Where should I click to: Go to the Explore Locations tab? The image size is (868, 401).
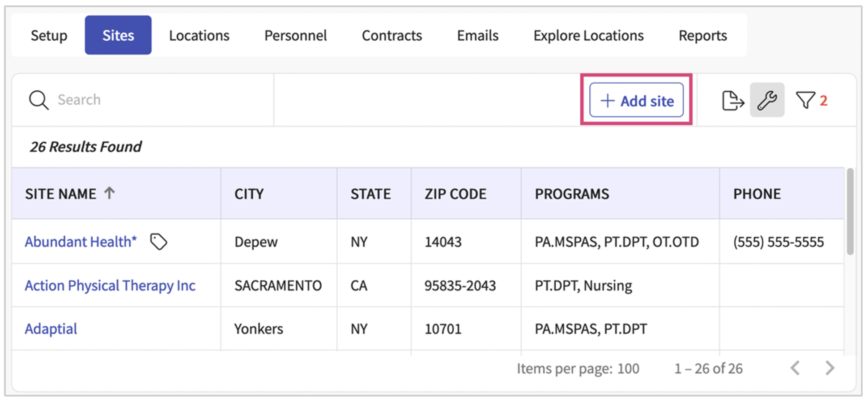point(588,35)
